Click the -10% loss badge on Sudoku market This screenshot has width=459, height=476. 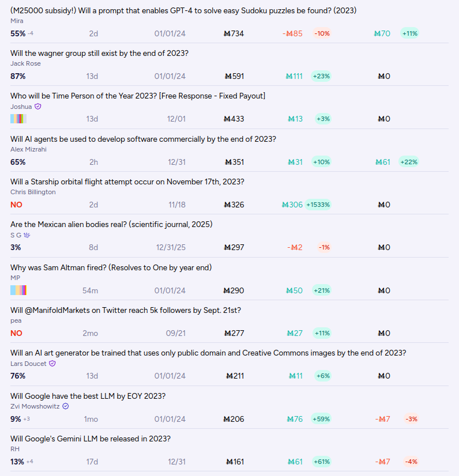coord(322,33)
